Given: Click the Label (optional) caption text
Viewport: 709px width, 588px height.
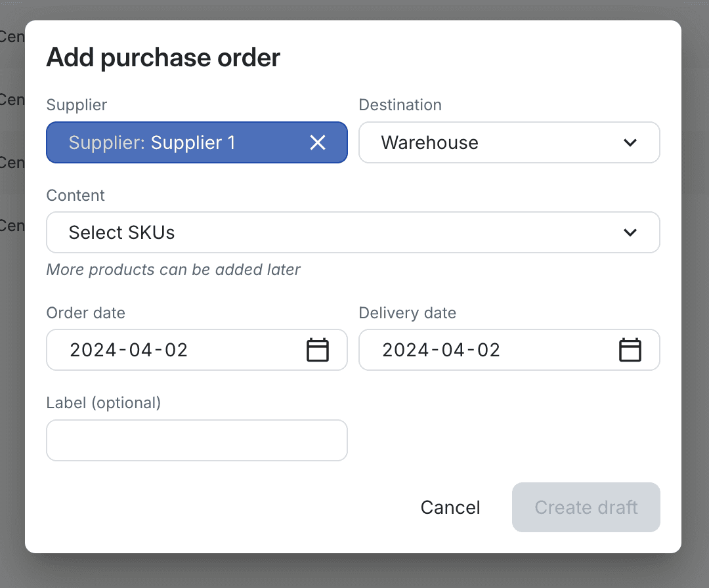Looking at the screenshot, I should (103, 402).
